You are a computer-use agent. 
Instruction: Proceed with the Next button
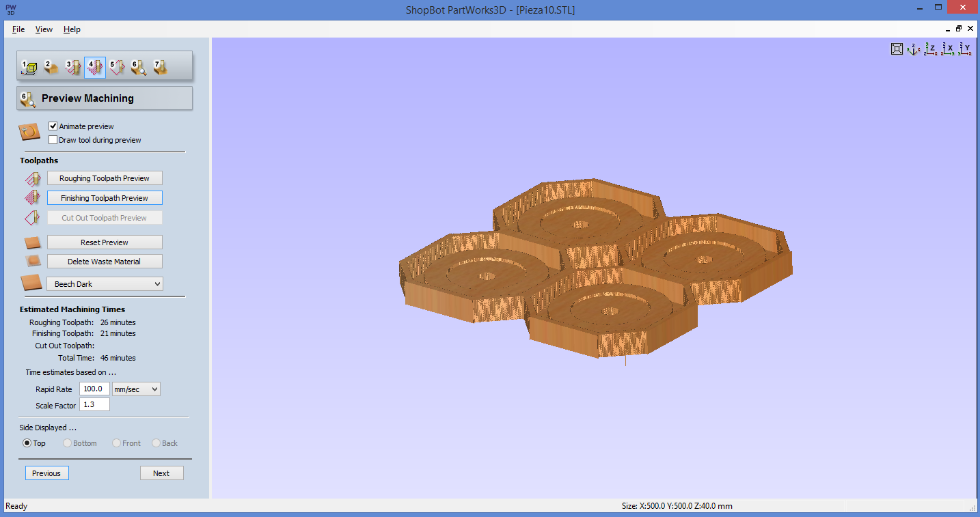[x=162, y=473]
